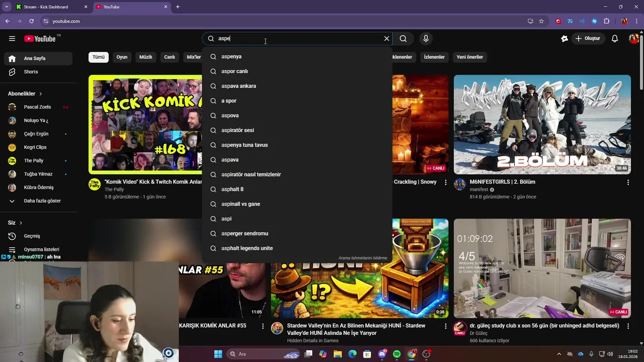Click Arama tahminlerini bildirme link
The image size is (644, 362).
[363, 258]
